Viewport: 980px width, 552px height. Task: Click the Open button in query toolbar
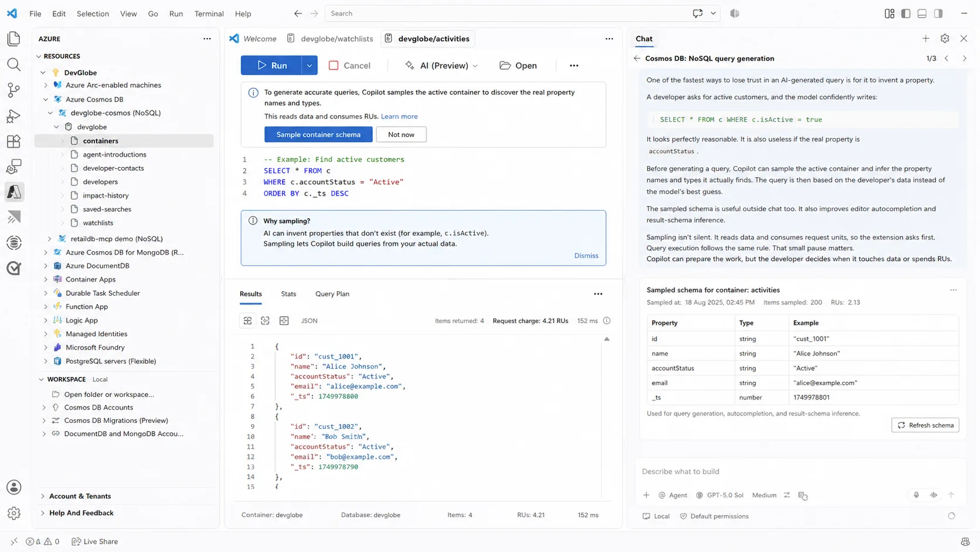click(518, 66)
